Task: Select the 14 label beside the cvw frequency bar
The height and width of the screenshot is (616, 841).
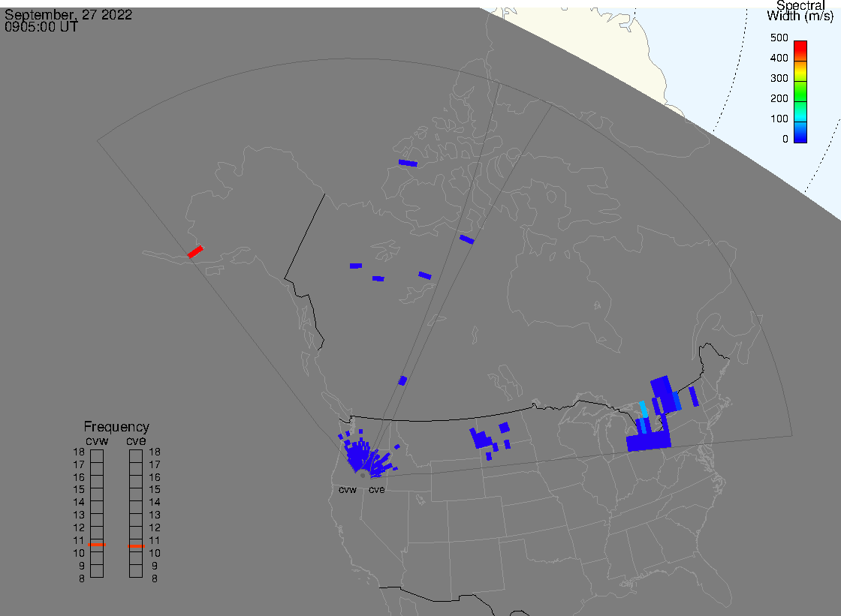Action: pyautogui.click(x=79, y=503)
